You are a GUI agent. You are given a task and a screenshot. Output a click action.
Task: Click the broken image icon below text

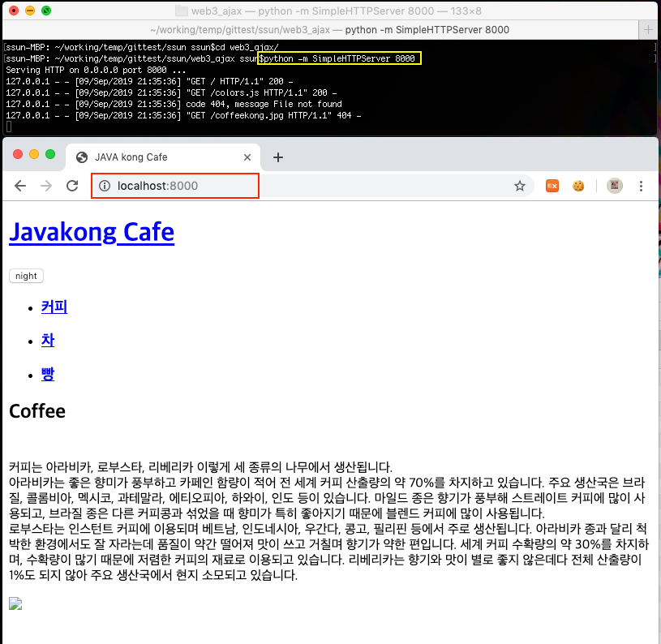tap(15, 604)
